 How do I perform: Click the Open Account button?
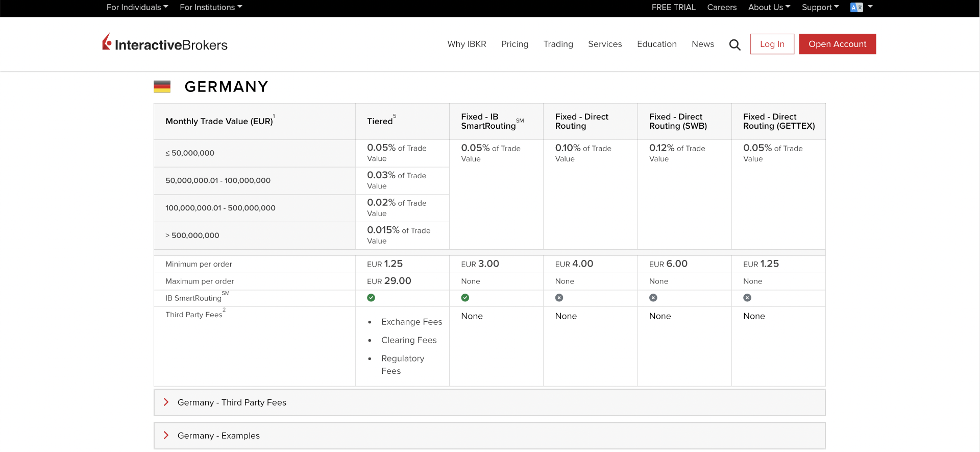(x=837, y=44)
